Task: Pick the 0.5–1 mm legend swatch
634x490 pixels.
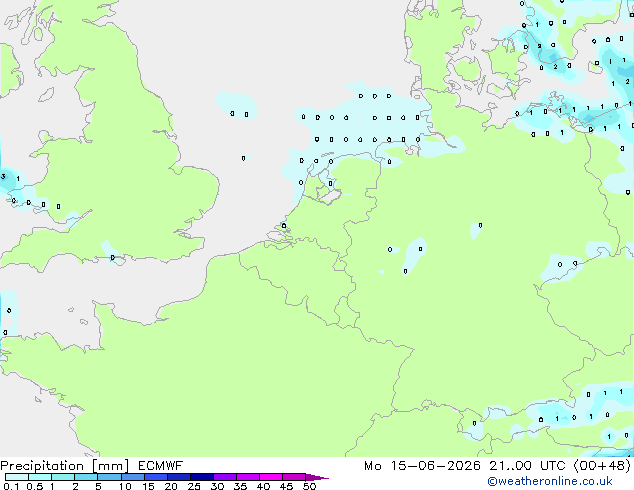Action: click(40, 477)
